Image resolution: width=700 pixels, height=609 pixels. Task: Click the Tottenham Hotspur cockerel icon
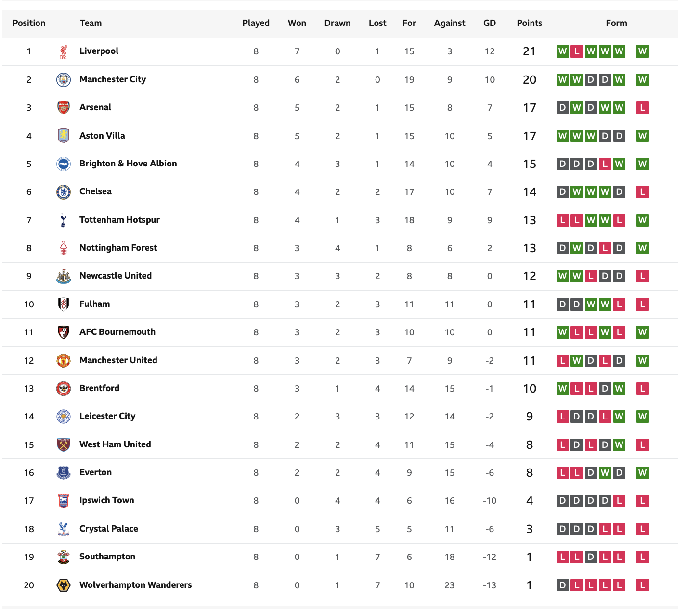tap(63, 220)
